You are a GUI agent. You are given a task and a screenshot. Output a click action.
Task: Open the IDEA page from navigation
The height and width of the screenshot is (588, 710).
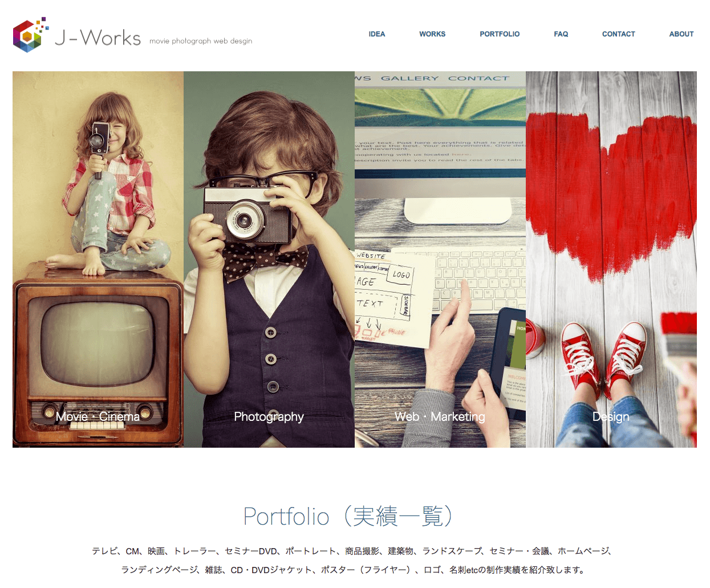click(x=377, y=34)
